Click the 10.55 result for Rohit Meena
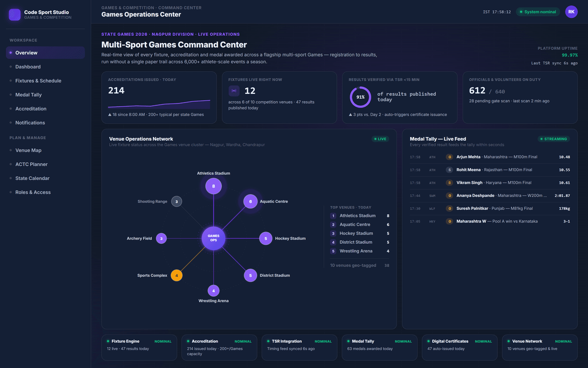588x368 pixels. click(564, 170)
